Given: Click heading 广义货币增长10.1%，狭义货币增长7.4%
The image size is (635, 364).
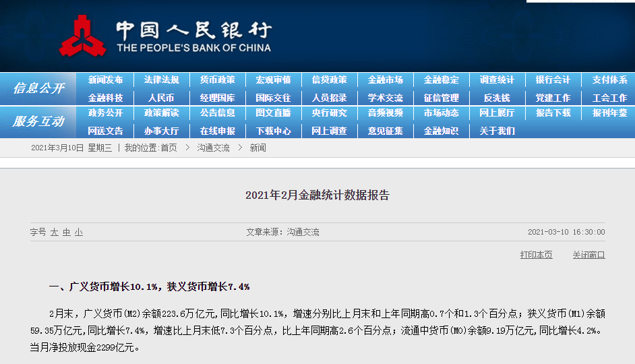Looking at the screenshot, I should point(159,287).
